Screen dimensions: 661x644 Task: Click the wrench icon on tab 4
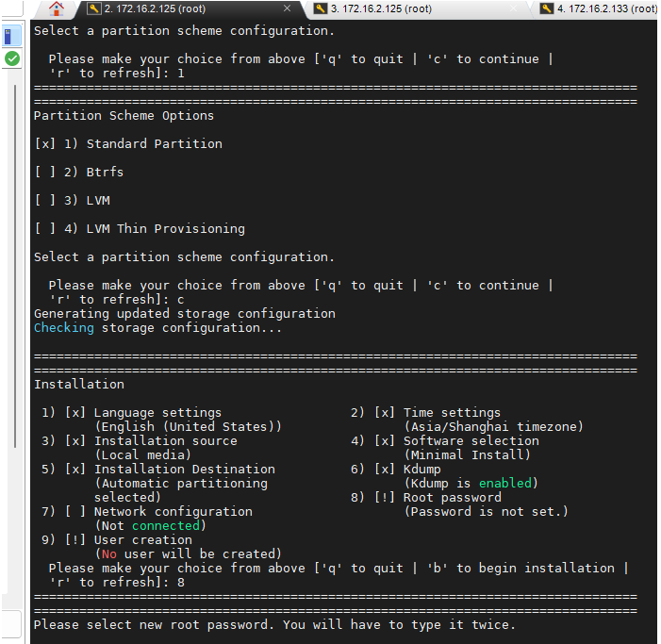point(547,9)
